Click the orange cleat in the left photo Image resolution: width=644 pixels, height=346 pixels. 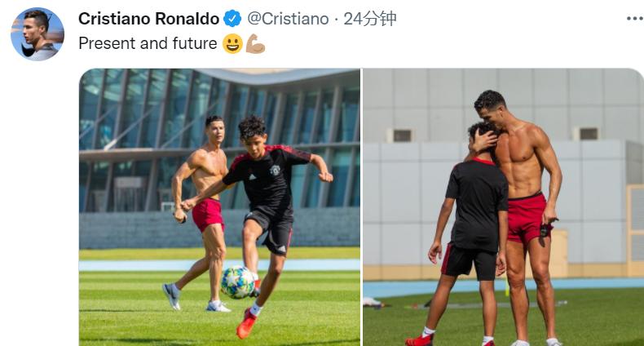tap(246, 323)
